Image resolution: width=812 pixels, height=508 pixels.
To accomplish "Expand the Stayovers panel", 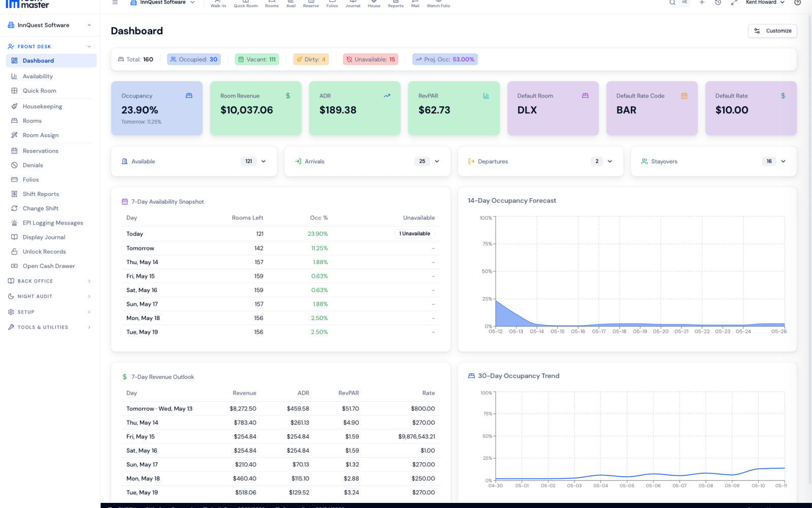I will (783, 162).
